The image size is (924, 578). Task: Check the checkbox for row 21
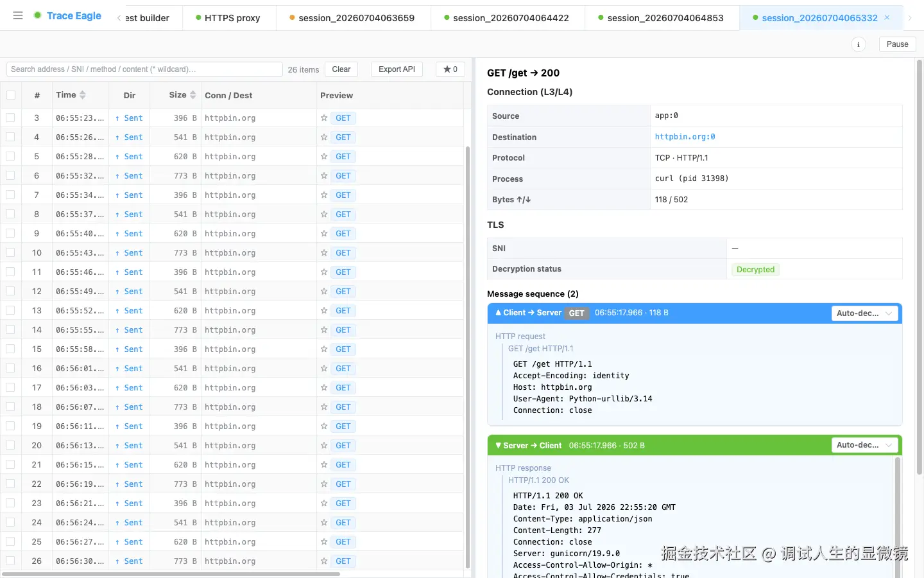point(11,464)
